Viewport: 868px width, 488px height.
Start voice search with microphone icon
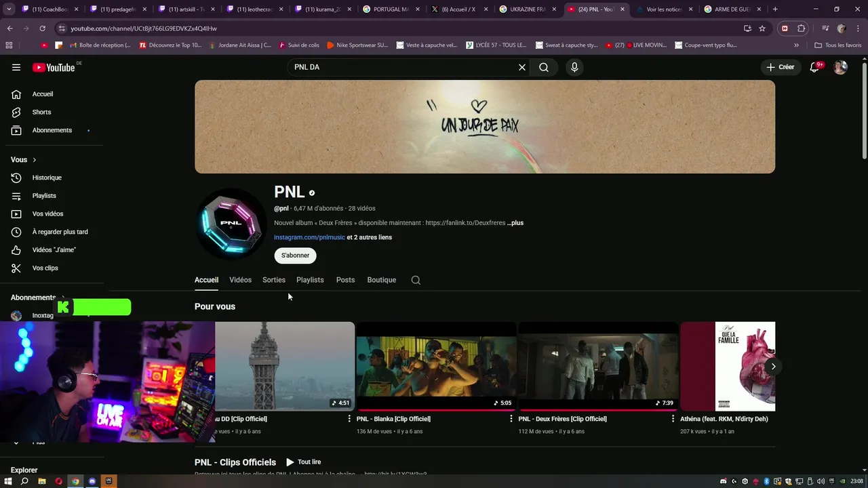574,67
